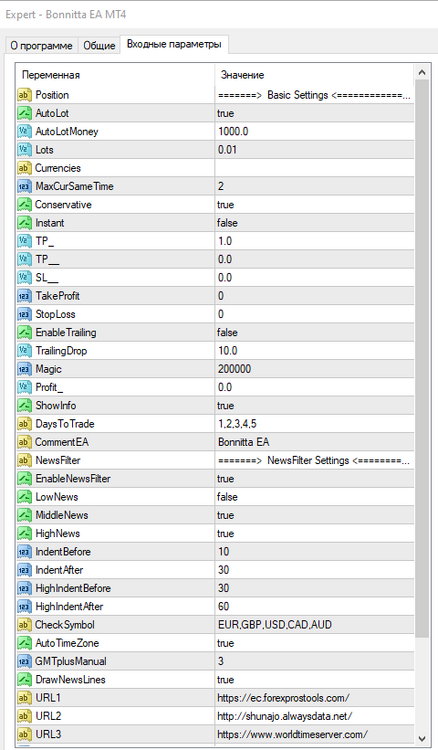Image resolution: width=438 pixels, height=750 pixels.
Task: Click the double-type icon beside AutoLotMoney
Action: tap(24, 131)
